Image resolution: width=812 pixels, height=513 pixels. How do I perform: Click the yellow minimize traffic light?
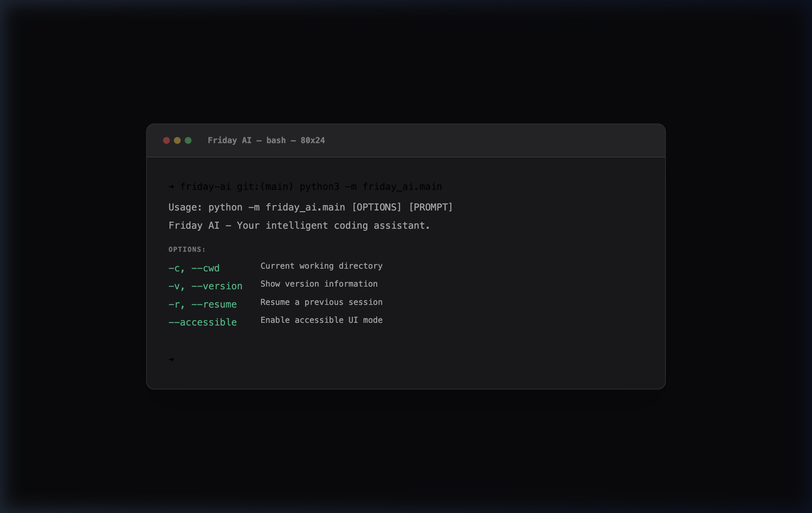(x=177, y=140)
